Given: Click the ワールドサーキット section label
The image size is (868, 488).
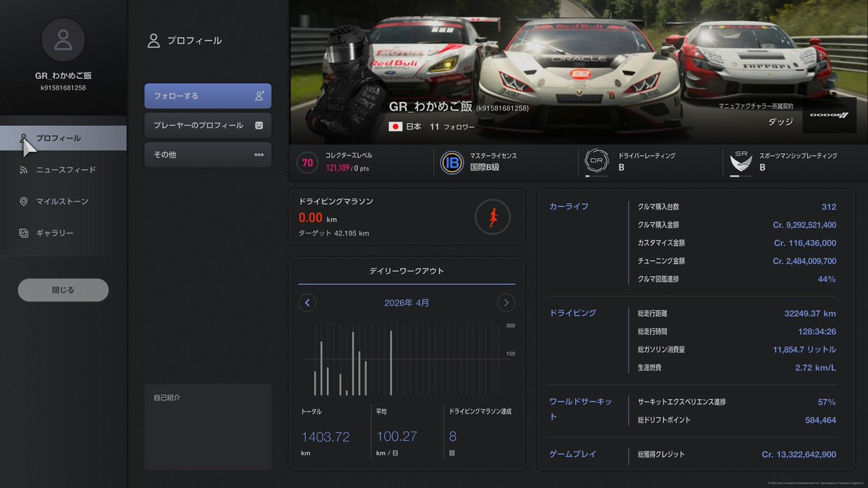Looking at the screenshot, I should pos(581,409).
